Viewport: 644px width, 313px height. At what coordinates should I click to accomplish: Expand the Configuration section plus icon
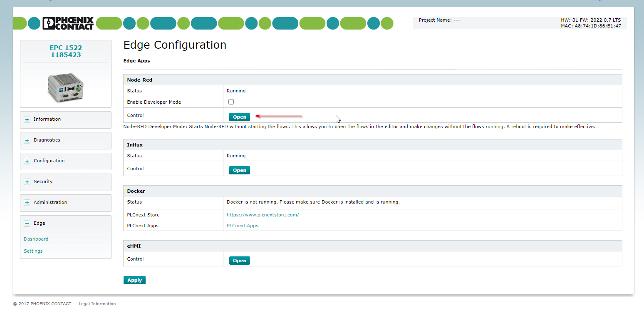27,161
